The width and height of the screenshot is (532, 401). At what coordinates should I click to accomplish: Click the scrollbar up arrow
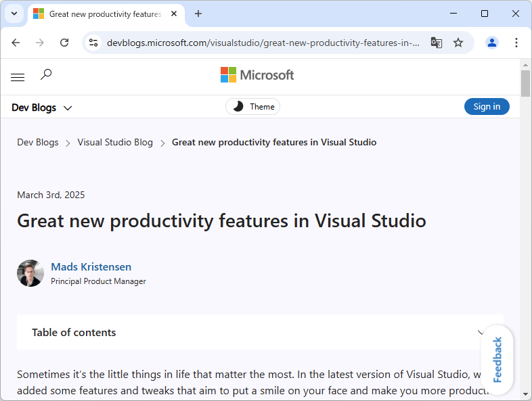(525, 65)
